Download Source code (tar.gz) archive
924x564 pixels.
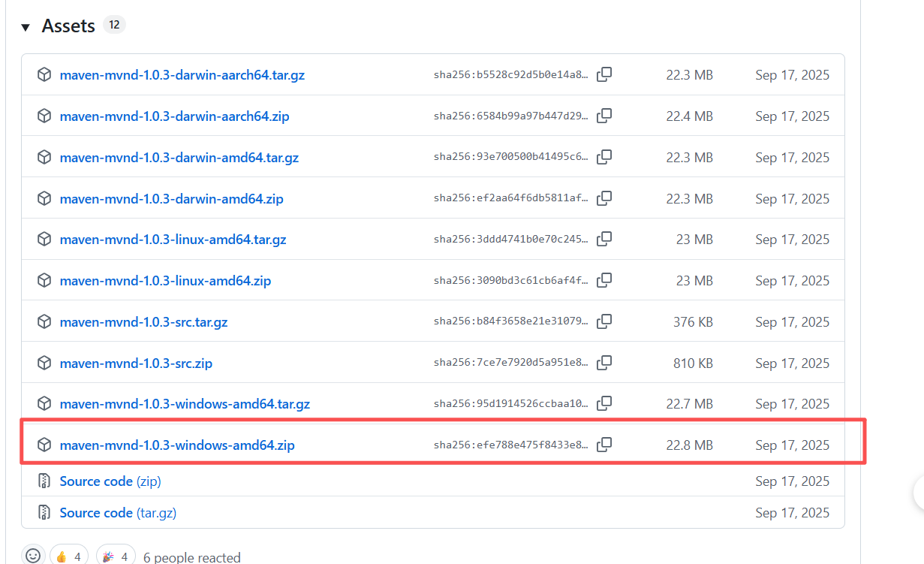click(x=118, y=513)
